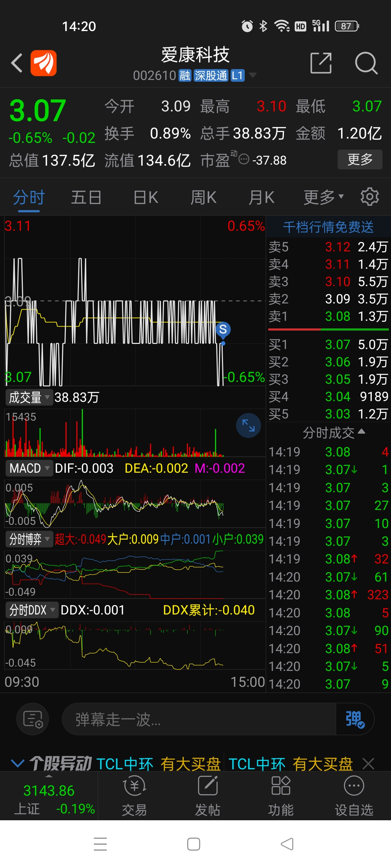Tap the back arrow icon

point(17,63)
